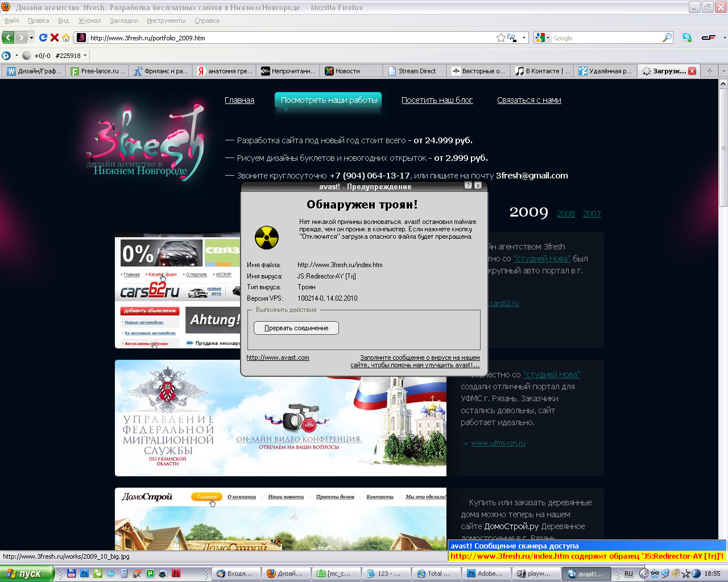The image size is (728, 582).
Task: Go back with the green Back arrow
Action: [x=9, y=38]
